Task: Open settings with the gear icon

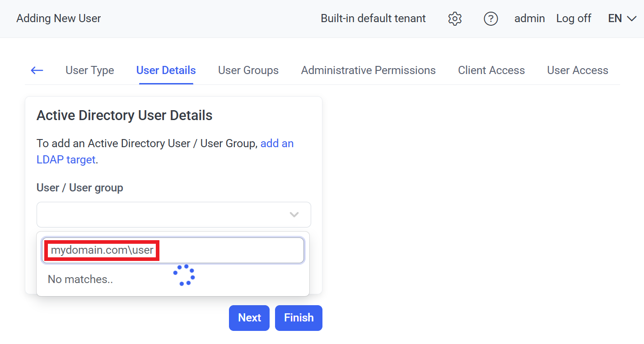Action: [x=455, y=19]
